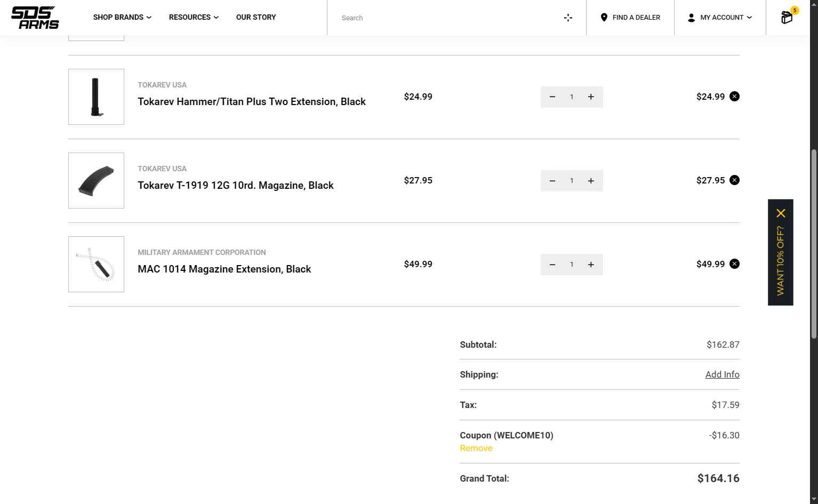The height and width of the screenshot is (504, 818).
Task: Increase Tokarev Hammer/Titan Extension quantity
Action: point(591,97)
